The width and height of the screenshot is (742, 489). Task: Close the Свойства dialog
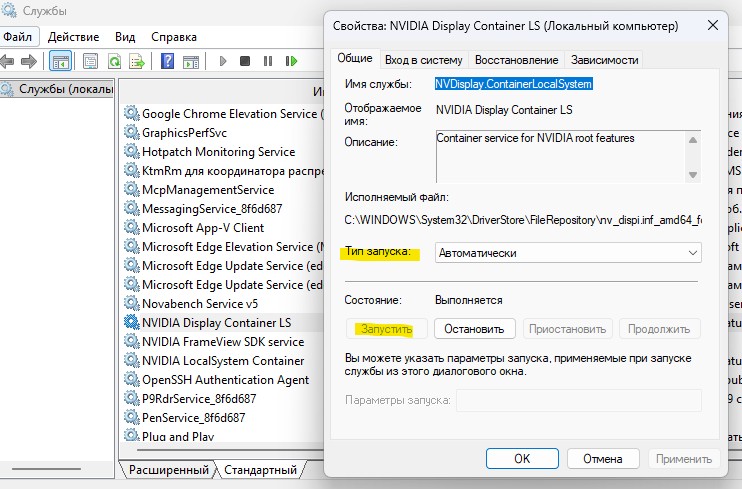click(713, 25)
